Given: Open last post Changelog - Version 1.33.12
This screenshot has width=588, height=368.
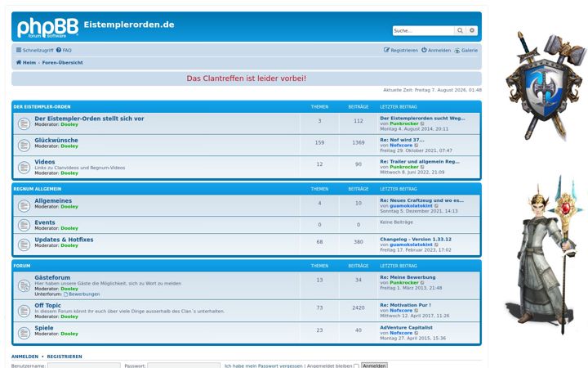Looking at the screenshot, I should 416,239.
